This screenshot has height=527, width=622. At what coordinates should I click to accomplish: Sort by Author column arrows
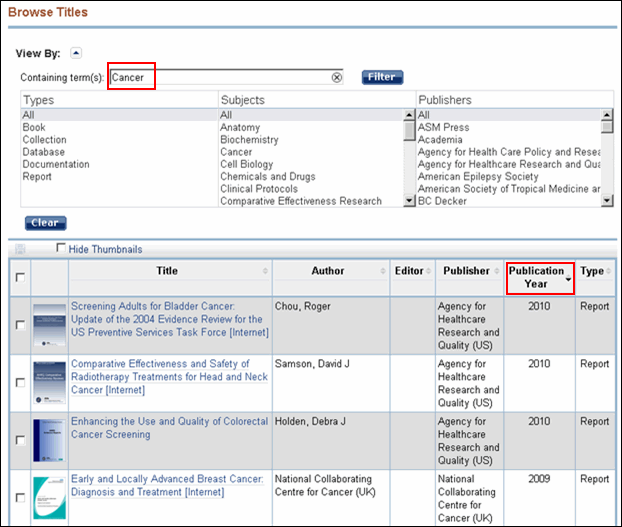tap(383, 271)
